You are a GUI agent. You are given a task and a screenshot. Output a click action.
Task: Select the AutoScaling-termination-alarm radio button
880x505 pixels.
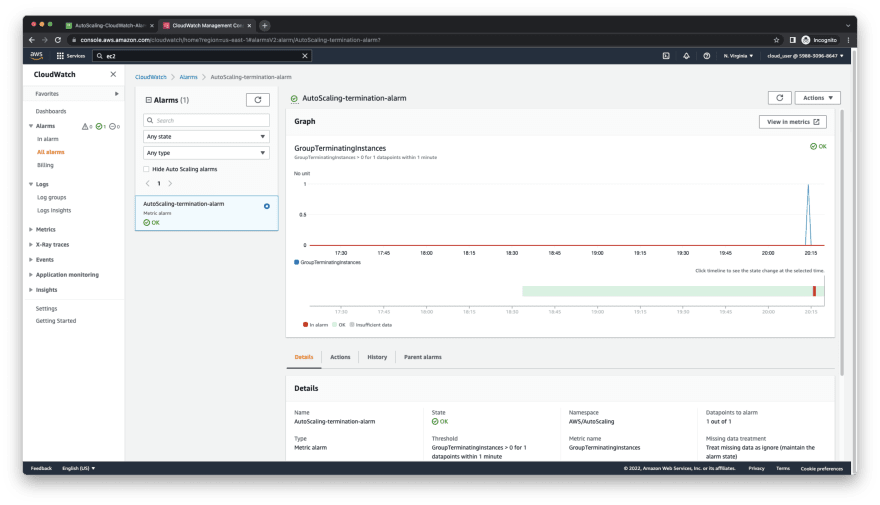point(267,206)
